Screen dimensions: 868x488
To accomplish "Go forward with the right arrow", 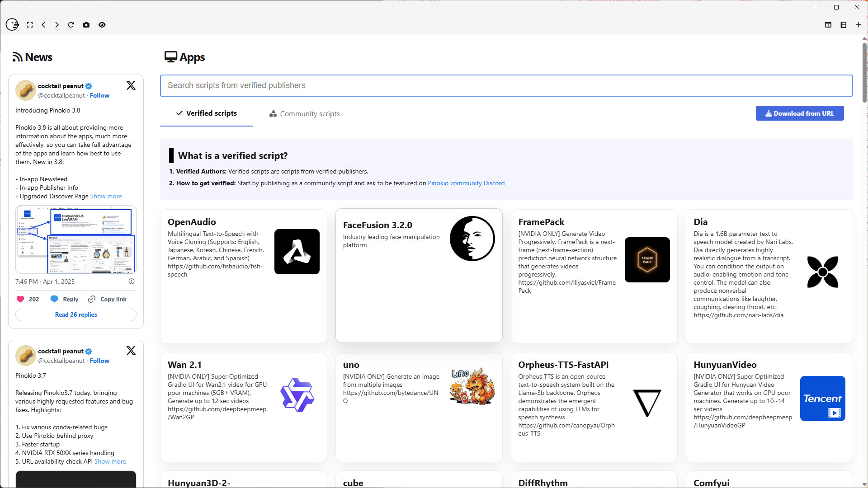I will pos(57,25).
